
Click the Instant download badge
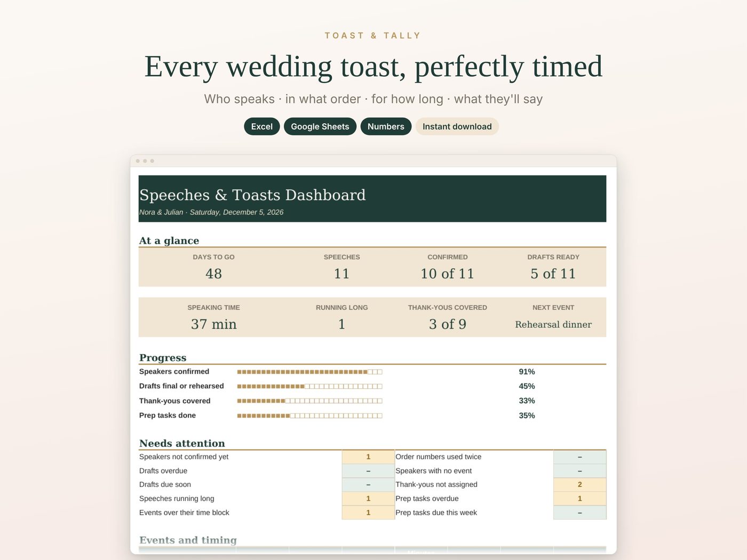click(457, 126)
